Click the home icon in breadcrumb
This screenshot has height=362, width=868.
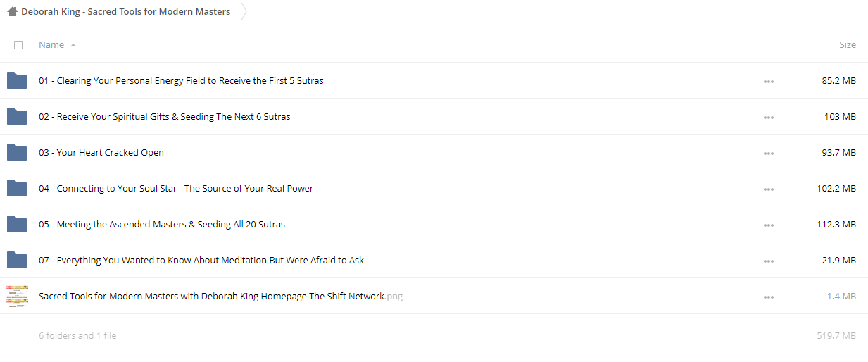(12, 11)
